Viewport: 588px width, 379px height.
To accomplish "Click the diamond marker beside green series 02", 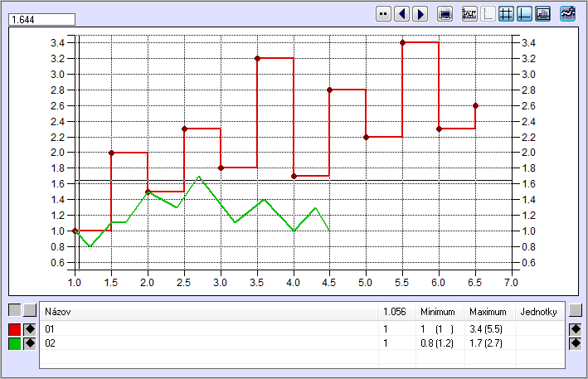I will (30, 343).
